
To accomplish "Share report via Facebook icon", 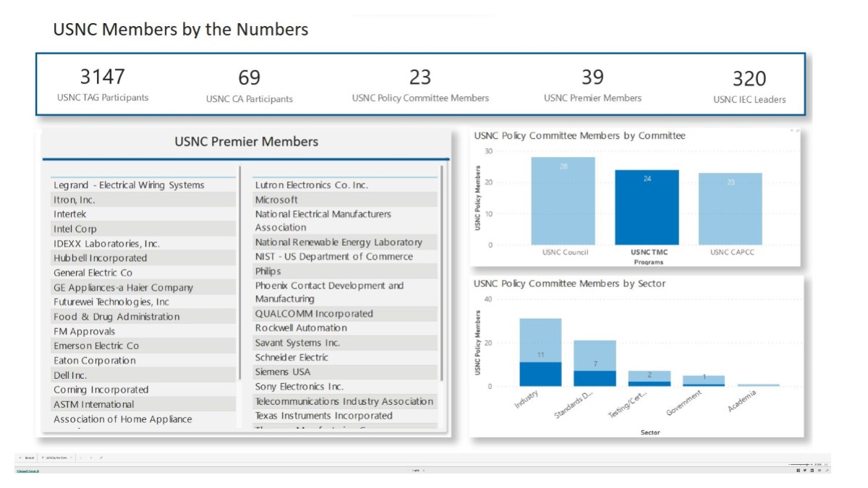I will pos(799,471).
